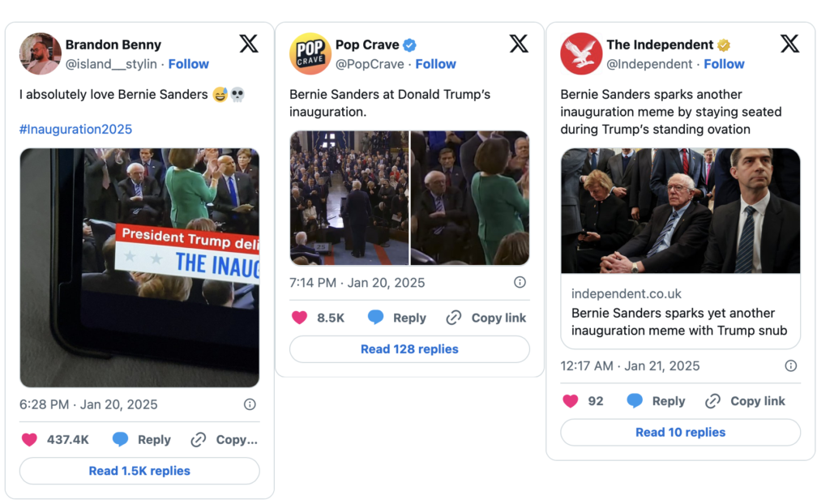Screen dimensions: 830x504
Task: Reply to The Independent's tweet
Action: pyautogui.click(x=657, y=401)
